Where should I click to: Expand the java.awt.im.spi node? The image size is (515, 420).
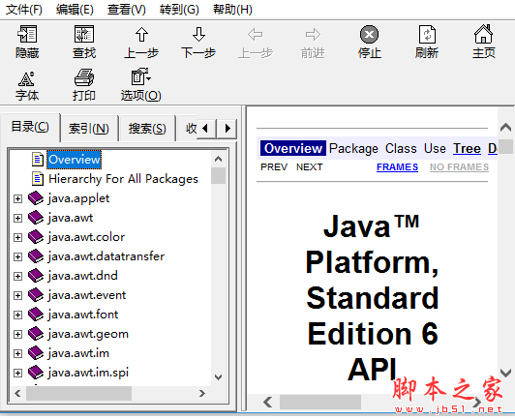[x=17, y=373]
